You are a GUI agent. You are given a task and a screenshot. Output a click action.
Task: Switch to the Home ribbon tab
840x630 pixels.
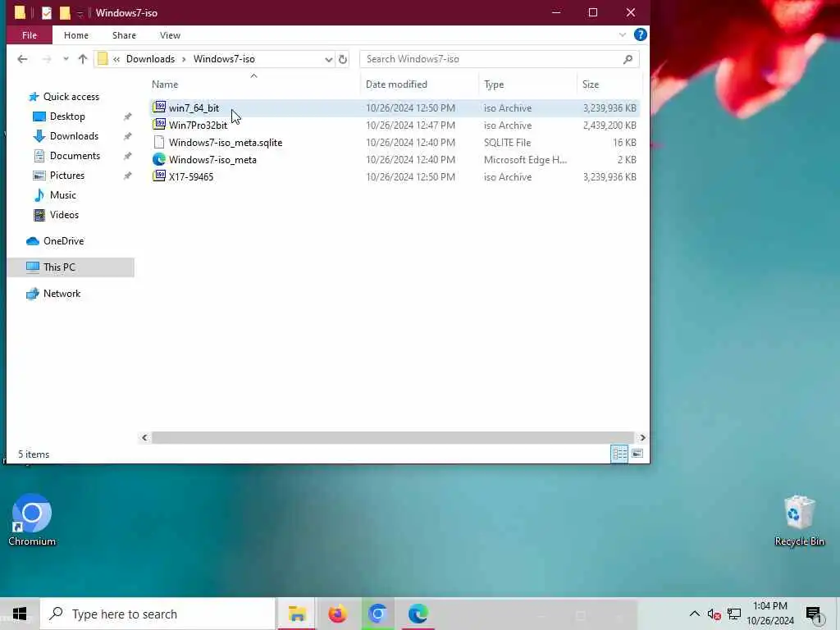tap(76, 35)
